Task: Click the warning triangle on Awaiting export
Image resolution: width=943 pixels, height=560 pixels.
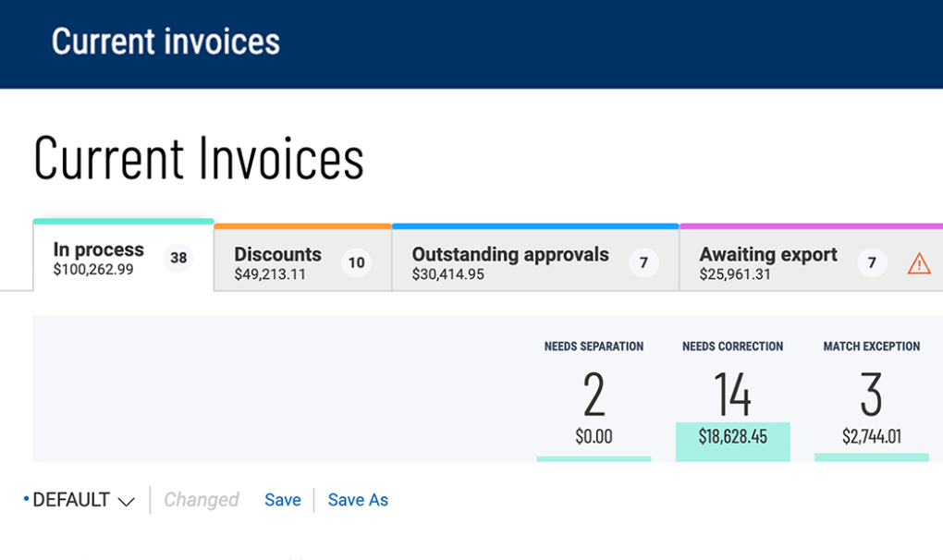Action: coord(918,264)
